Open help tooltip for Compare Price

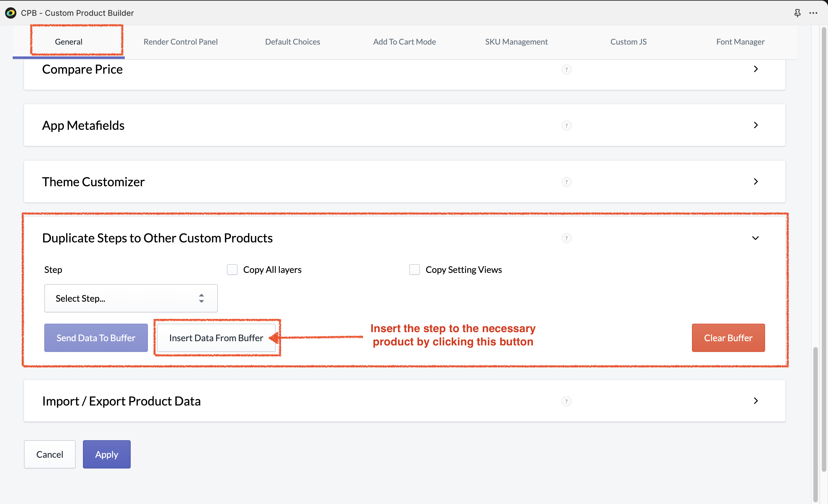click(566, 69)
